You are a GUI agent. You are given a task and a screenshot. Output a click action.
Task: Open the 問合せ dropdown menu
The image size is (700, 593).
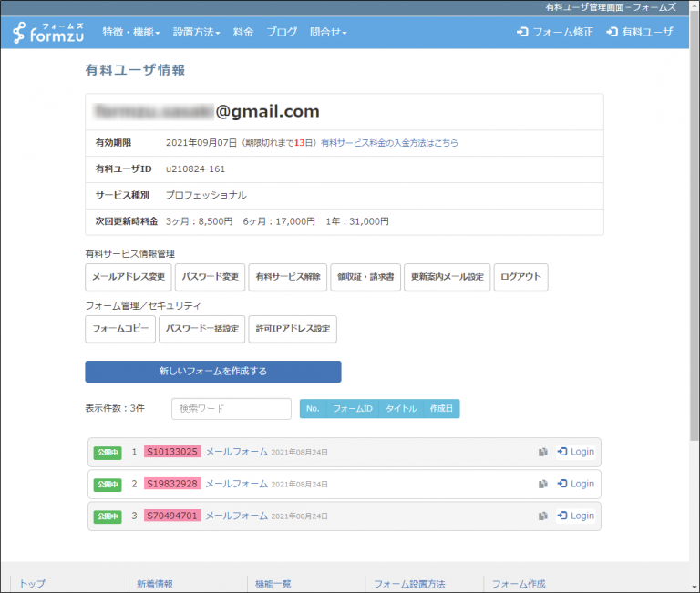328,32
